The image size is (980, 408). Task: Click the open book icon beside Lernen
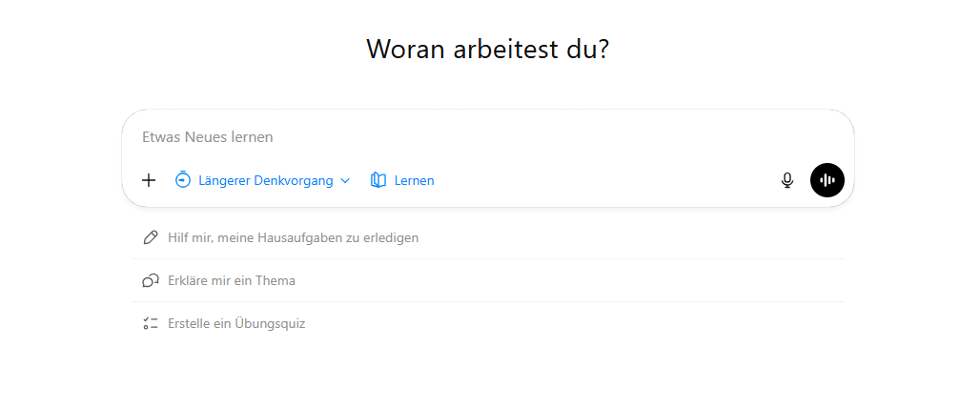tap(378, 180)
